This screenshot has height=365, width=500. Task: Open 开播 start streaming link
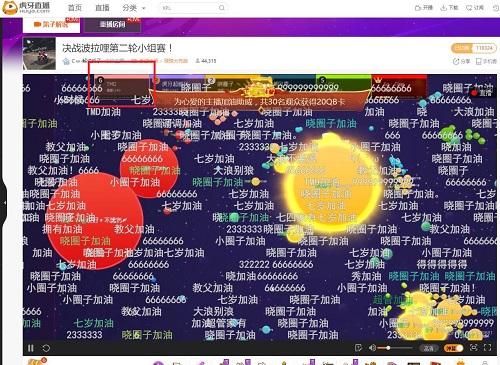pyautogui.click(x=423, y=8)
